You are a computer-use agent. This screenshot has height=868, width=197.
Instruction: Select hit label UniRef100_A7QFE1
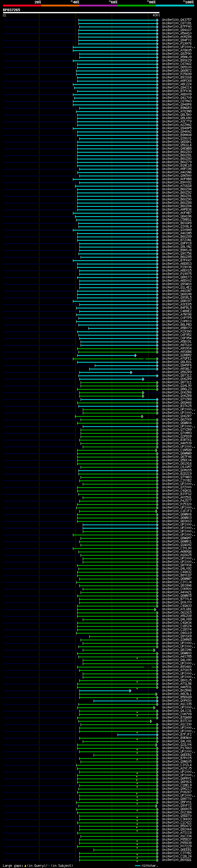point(176,358)
